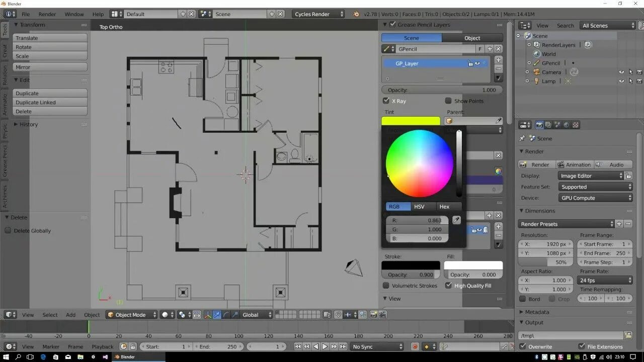
Task: Open the All Scenes filter dropdown
Action: [607, 25]
